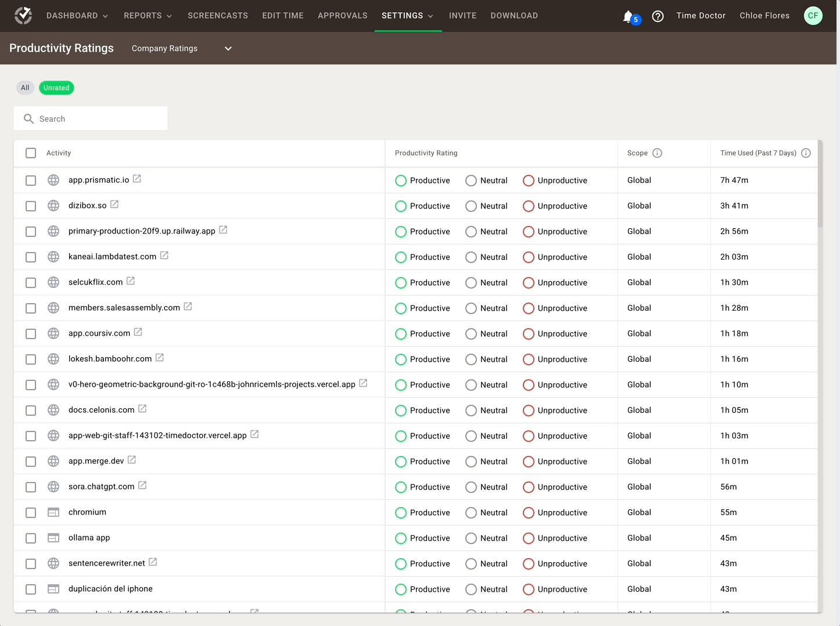Viewport: 840px width, 626px height.
Task: Open the help question mark icon
Action: point(658,16)
